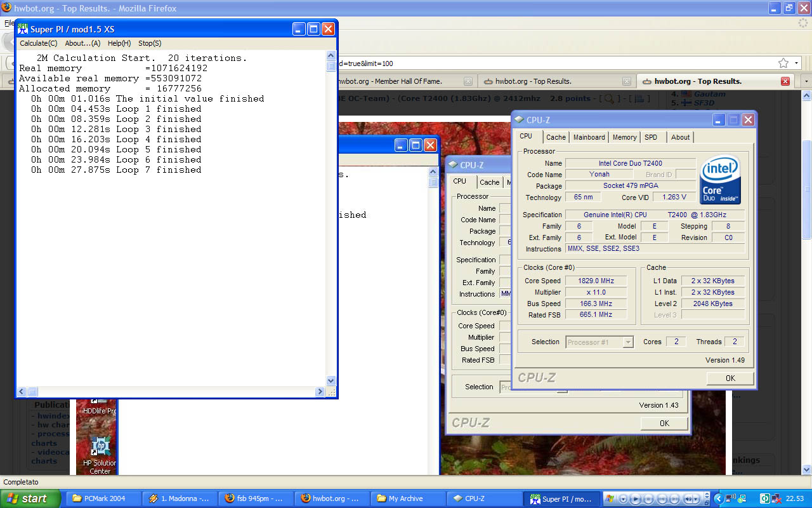Viewport: 812px width, 508px height.
Task: Open the About...(A) menu in Super PI
Action: (82, 43)
